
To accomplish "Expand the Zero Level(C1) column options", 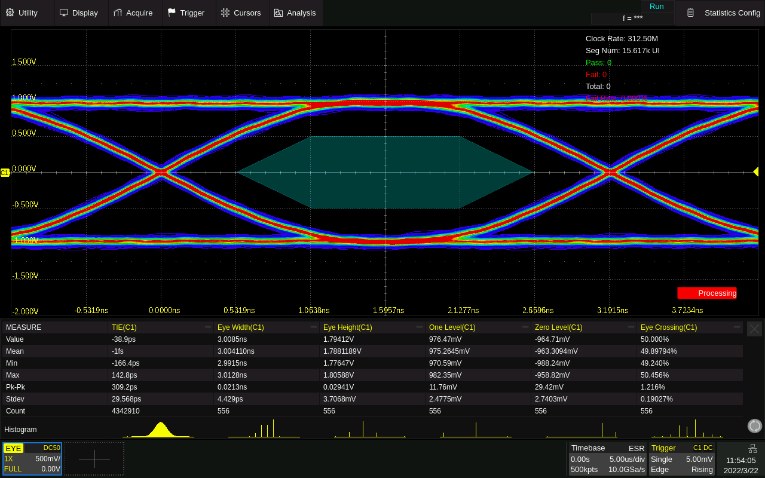I will coord(631,327).
